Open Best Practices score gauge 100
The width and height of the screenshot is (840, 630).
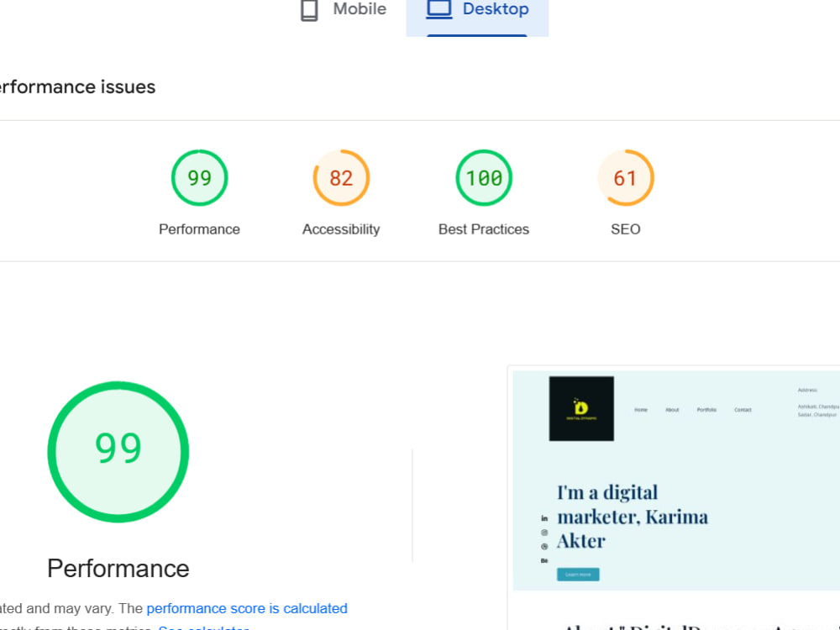click(484, 178)
